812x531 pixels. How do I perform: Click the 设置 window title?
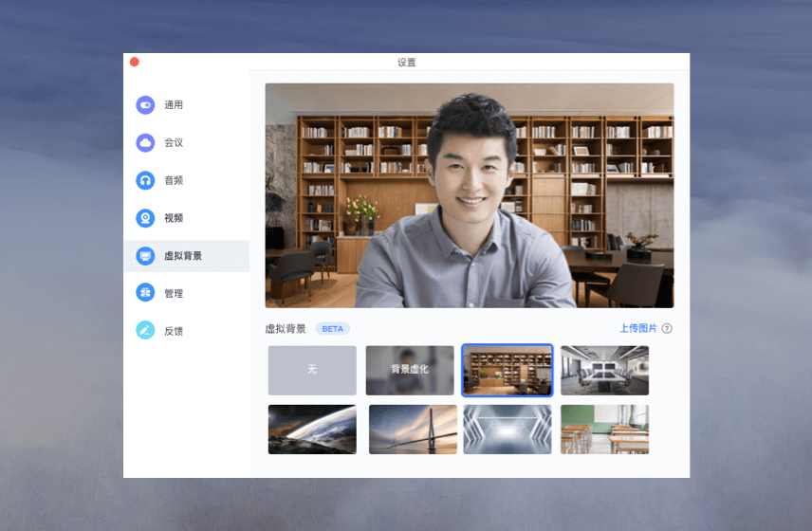407,62
